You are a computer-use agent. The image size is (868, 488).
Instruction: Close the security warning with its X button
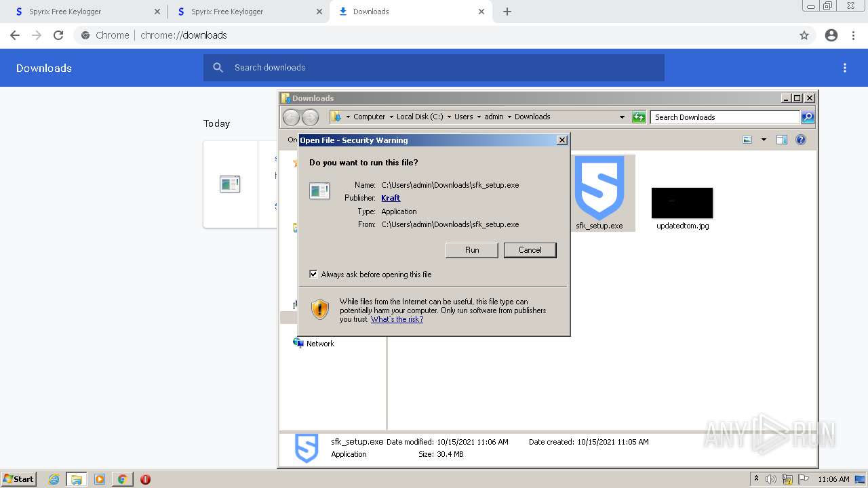pos(561,140)
